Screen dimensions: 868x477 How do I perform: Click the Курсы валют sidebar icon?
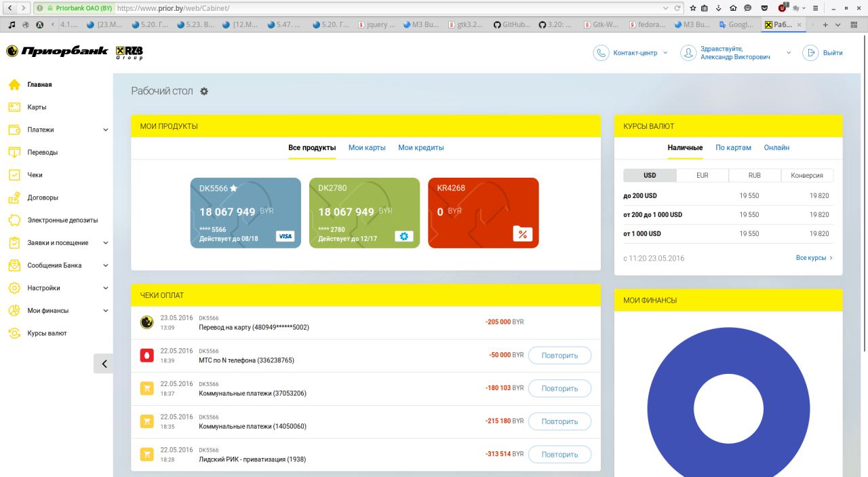point(14,333)
